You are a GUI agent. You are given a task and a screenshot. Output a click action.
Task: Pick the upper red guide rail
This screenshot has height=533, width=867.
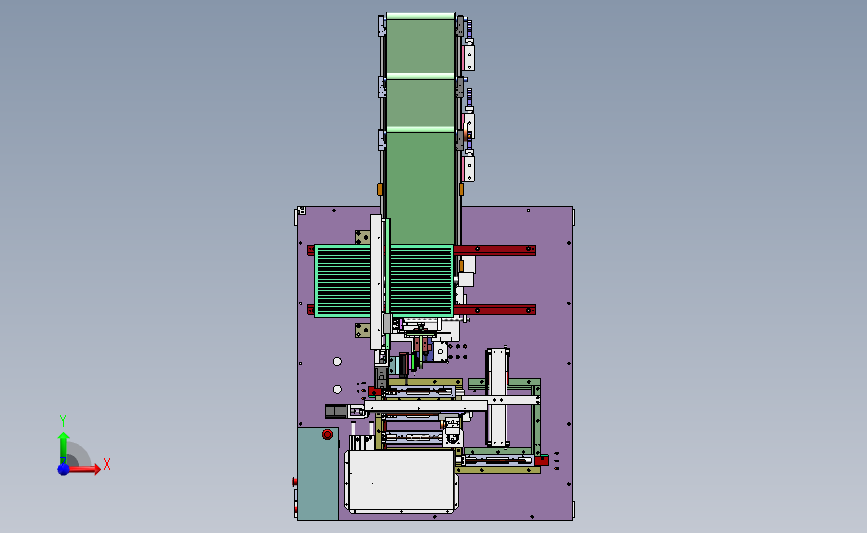point(495,250)
